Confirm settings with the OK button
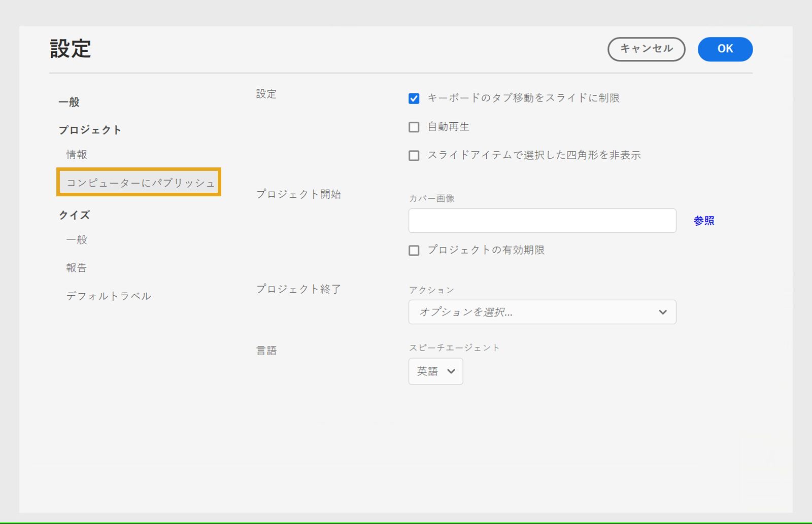 tap(725, 49)
